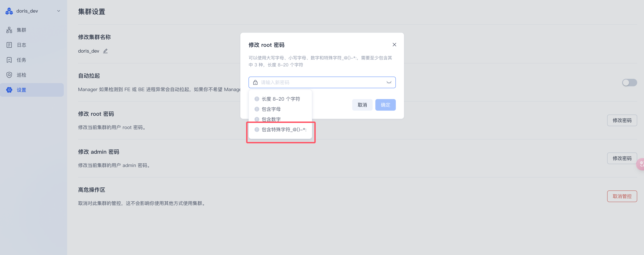Screen dimensions: 644x255
Task: Click status icon beside 包含字母
Action: pos(257,109)
